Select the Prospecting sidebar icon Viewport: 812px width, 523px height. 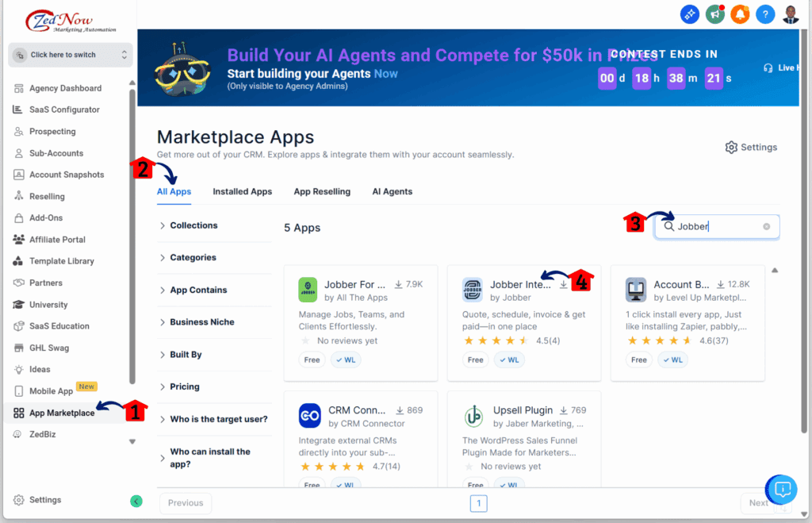pos(17,131)
